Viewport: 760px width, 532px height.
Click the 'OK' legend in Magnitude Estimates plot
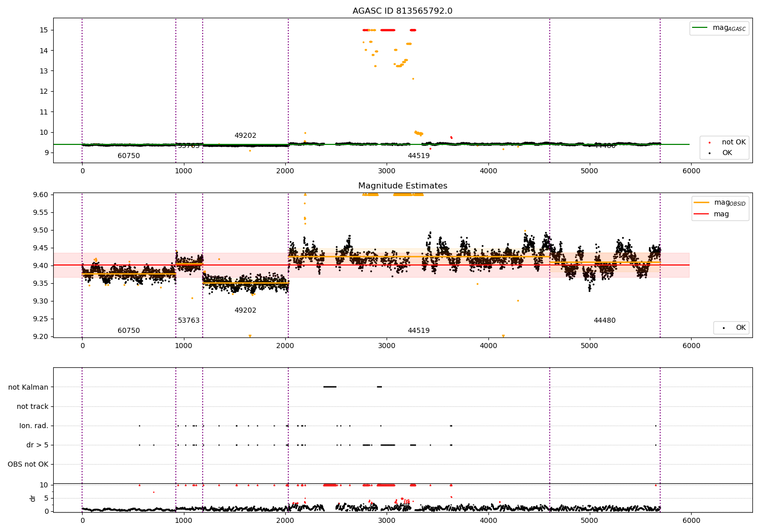tap(741, 328)
